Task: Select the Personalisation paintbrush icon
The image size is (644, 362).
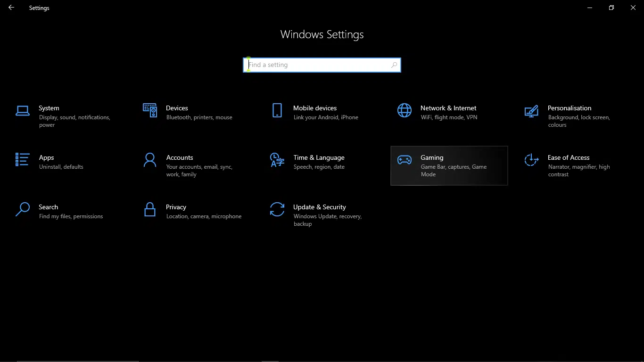Action: 531,111
